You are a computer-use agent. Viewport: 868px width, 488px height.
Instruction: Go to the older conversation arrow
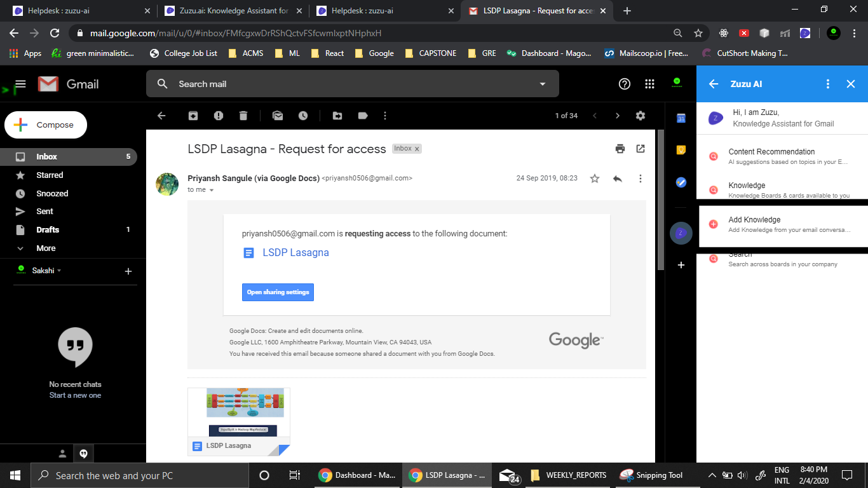pyautogui.click(x=617, y=116)
